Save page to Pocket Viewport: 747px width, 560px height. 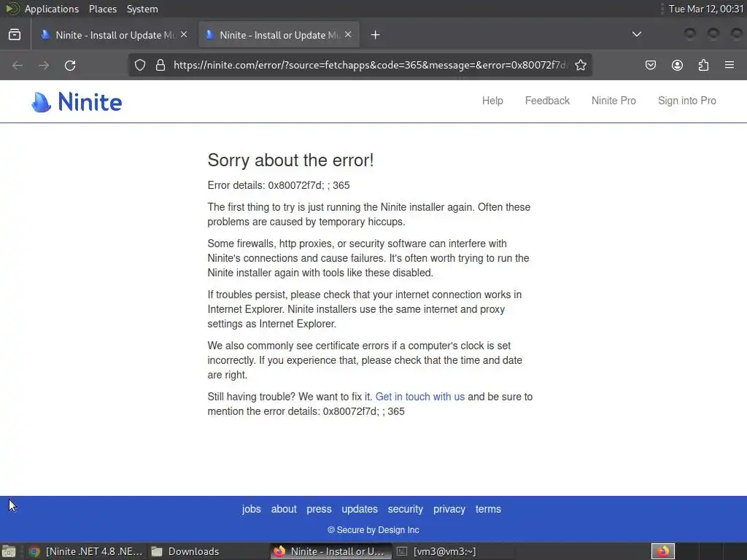click(x=651, y=65)
